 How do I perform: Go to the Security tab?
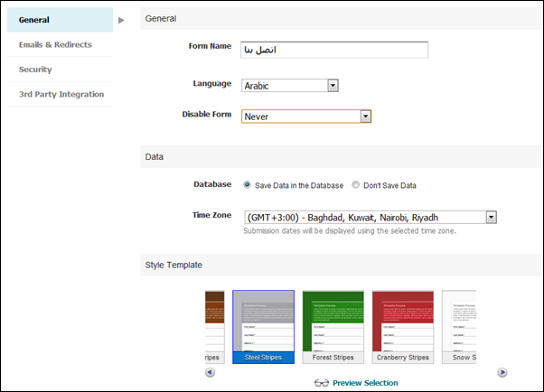tap(35, 70)
